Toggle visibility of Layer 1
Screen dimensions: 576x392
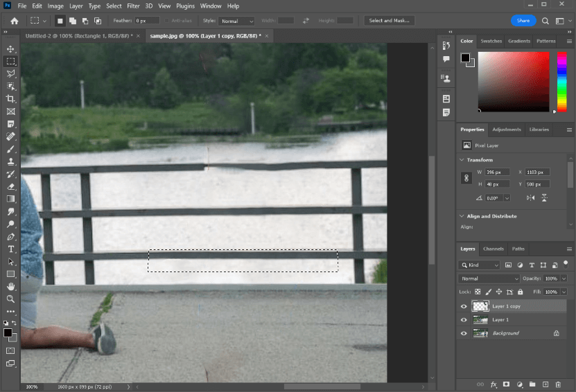click(x=464, y=320)
